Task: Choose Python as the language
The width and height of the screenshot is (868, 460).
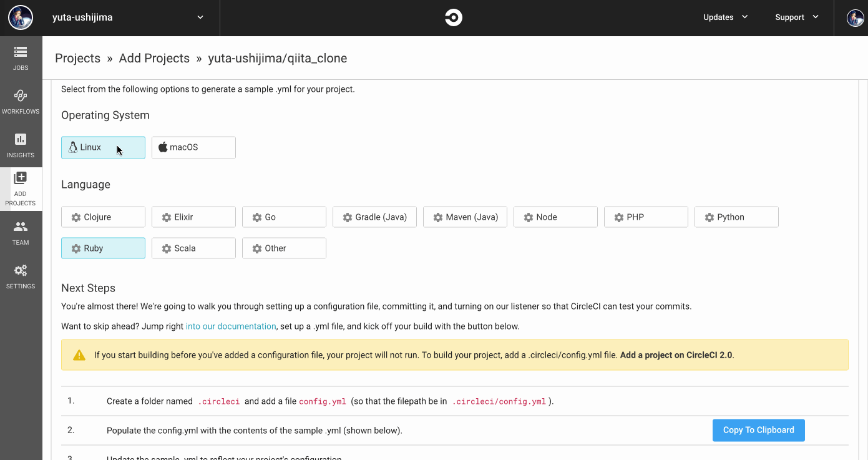Action: [x=736, y=217]
